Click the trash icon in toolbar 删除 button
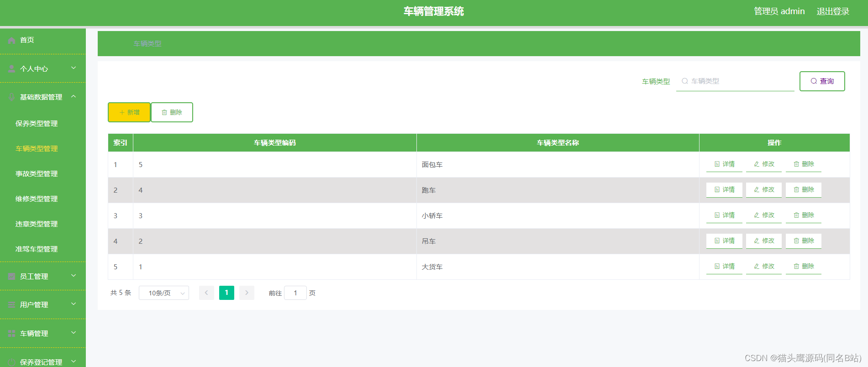Viewport: 868px width, 367px height. coord(164,112)
